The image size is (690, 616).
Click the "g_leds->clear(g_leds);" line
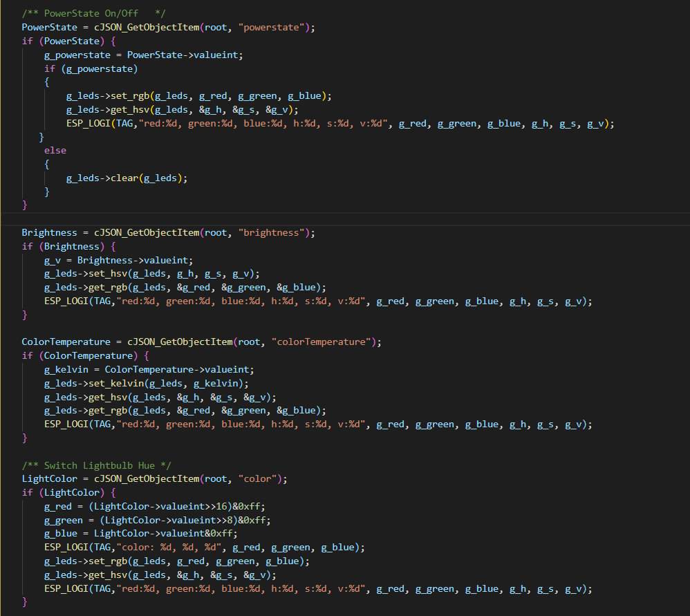point(127,178)
